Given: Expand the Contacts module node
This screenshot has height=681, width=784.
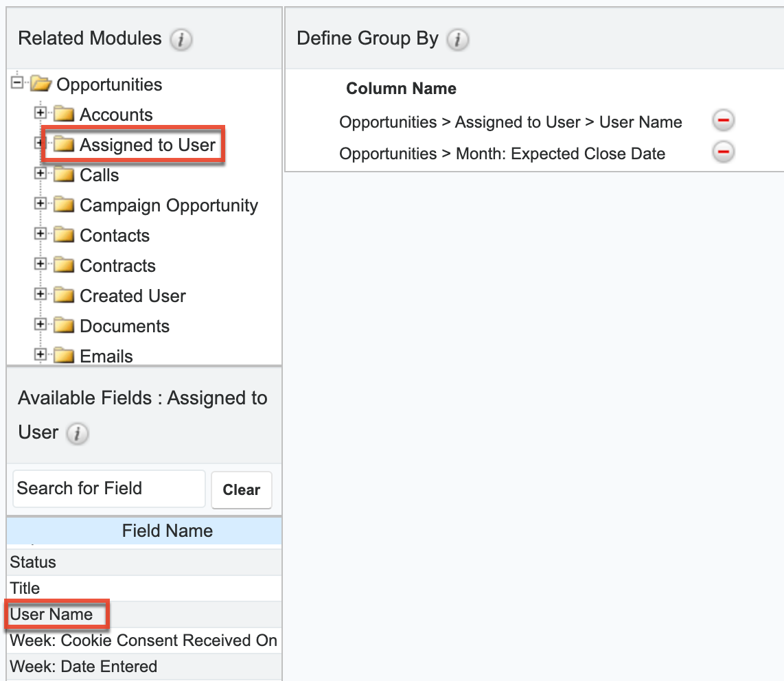Looking at the screenshot, I should pos(41,234).
